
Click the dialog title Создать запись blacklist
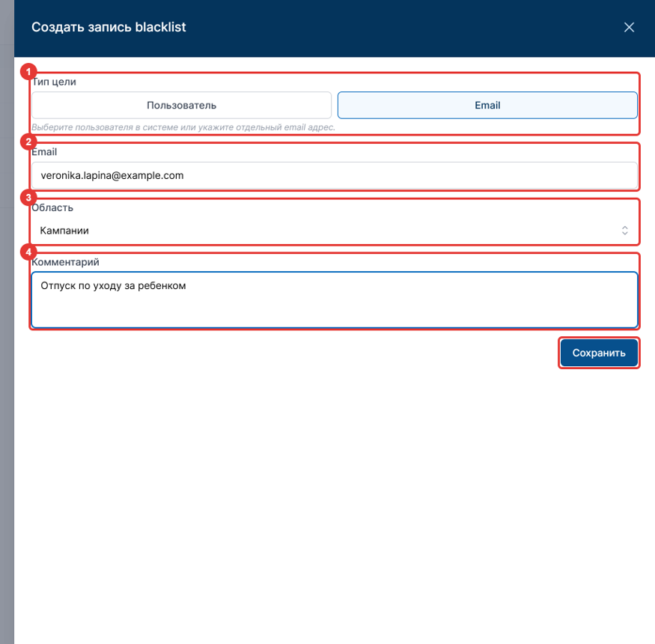109,27
